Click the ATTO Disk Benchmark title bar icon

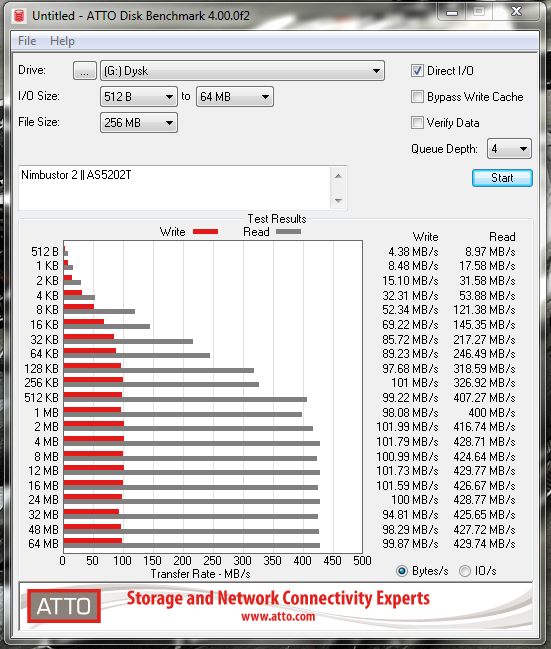click(19, 16)
